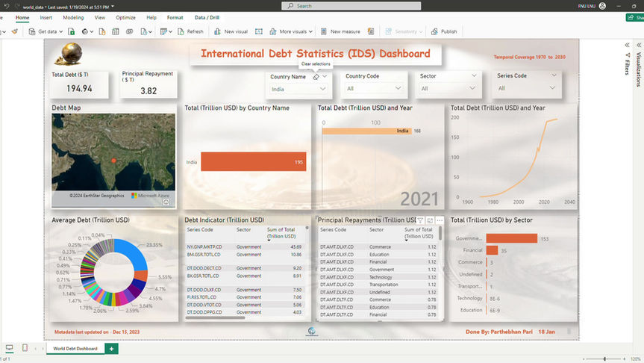Select the World Debt Dashboard page tab
This screenshot has height=363, width=644.
point(75,349)
